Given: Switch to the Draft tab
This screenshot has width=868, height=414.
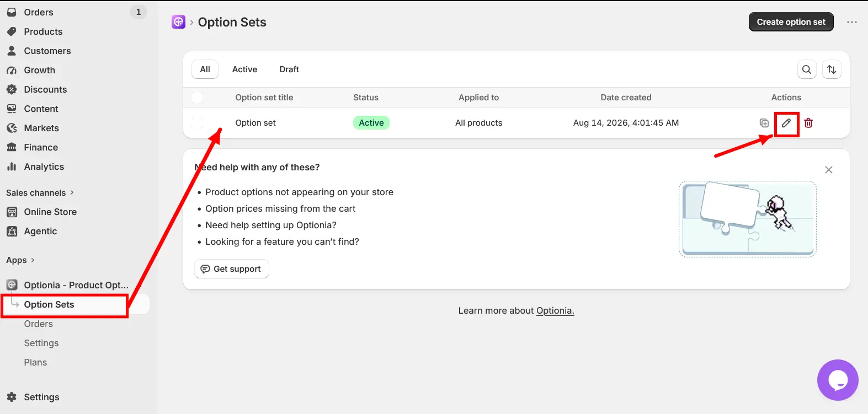Looking at the screenshot, I should tap(289, 69).
